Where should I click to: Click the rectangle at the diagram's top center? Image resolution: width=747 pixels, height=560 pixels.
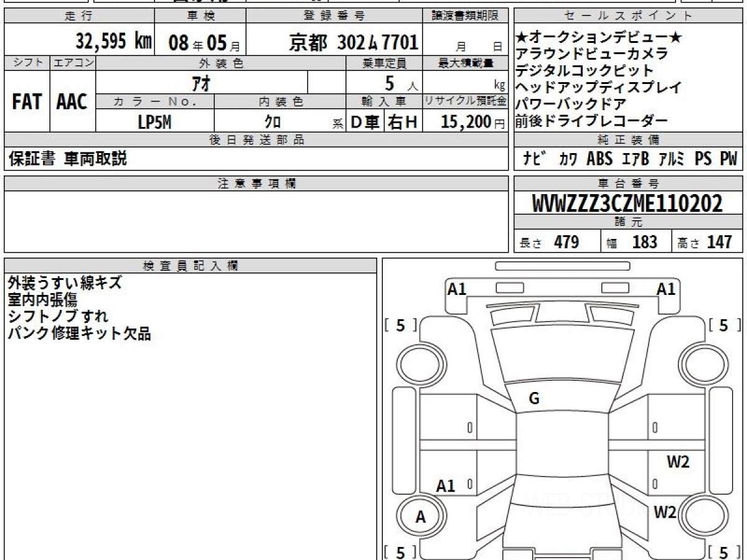(562, 266)
